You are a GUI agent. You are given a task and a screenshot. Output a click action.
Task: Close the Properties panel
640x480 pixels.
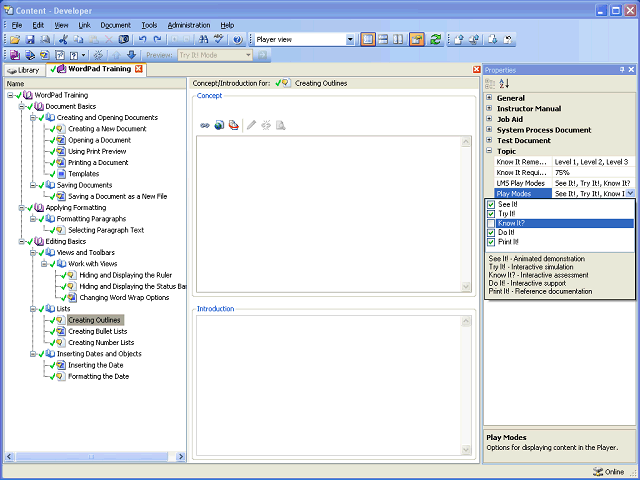click(631, 70)
